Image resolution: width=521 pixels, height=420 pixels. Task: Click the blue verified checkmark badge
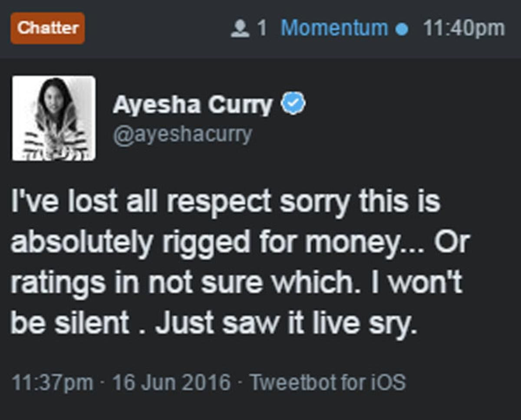293,105
